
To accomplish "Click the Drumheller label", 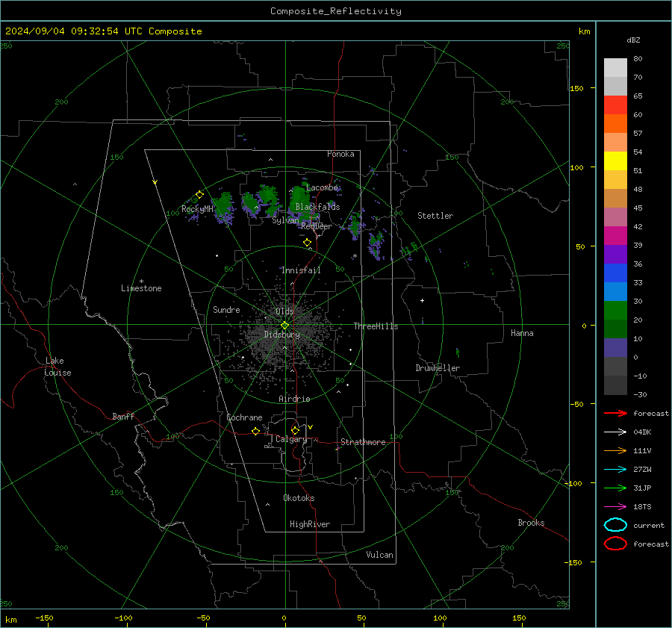I will [438, 368].
